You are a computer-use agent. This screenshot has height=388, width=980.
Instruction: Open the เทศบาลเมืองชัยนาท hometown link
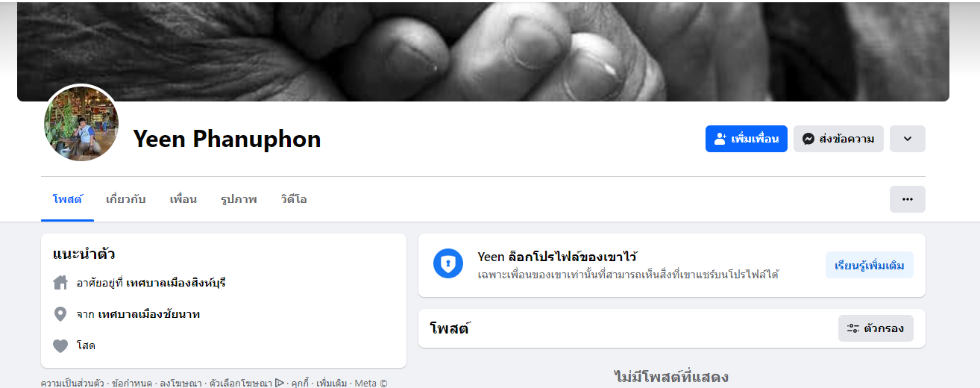(x=148, y=314)
